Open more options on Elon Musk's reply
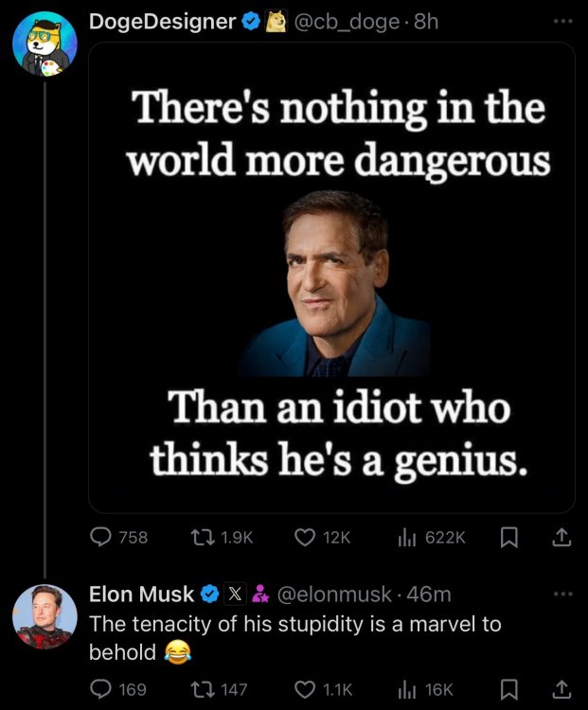Screen dimensions: 588x710 [562, 594]
